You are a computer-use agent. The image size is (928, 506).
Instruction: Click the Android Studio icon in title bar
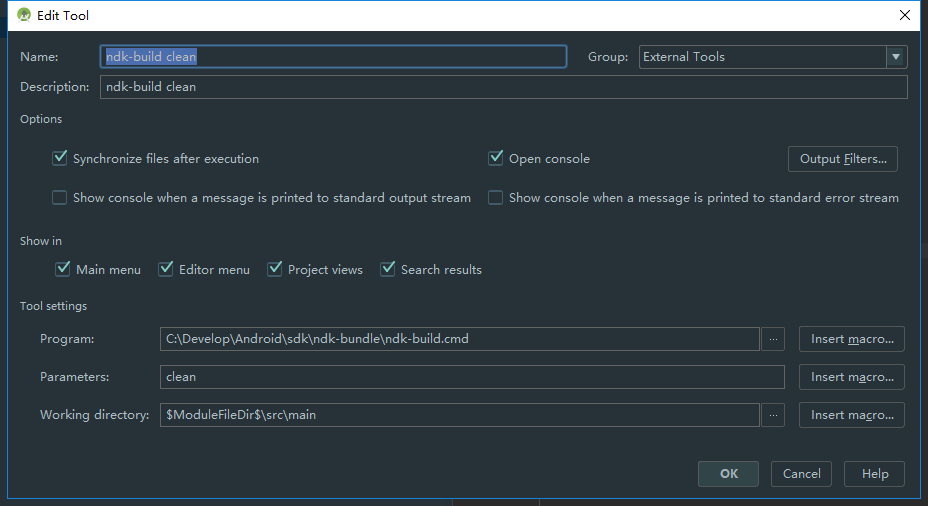point(24,15)
